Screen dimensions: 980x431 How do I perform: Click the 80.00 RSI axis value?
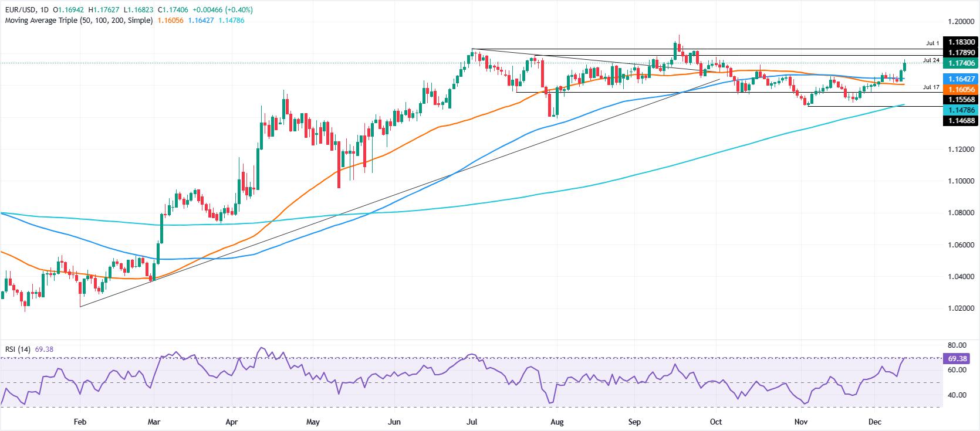[x=957, y=345]
